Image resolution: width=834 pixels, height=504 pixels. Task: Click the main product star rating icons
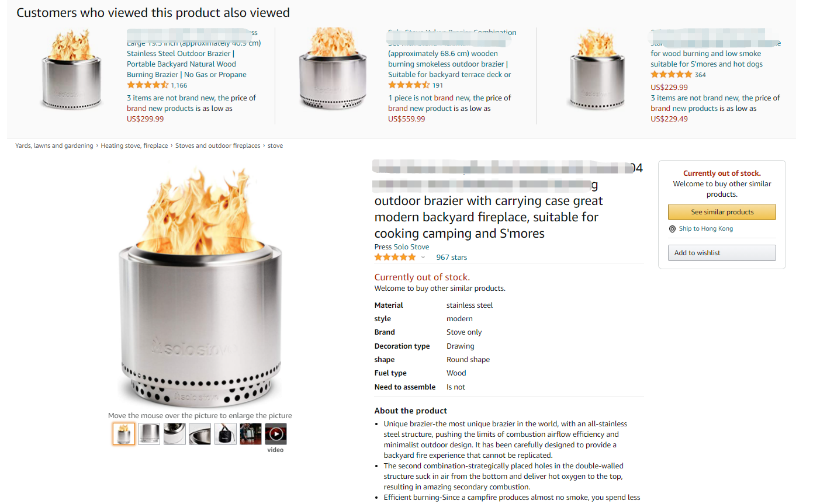click(x=395, y=258)
